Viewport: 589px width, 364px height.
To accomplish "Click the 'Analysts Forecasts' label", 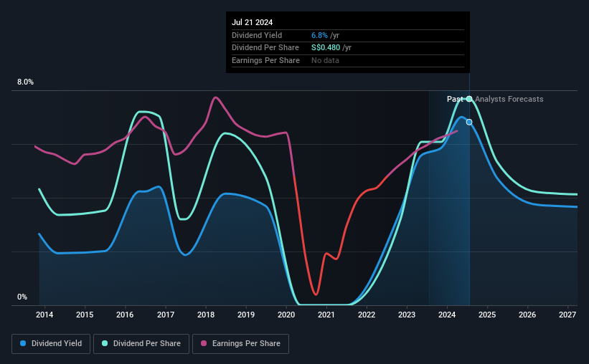I will click(509, 99).
